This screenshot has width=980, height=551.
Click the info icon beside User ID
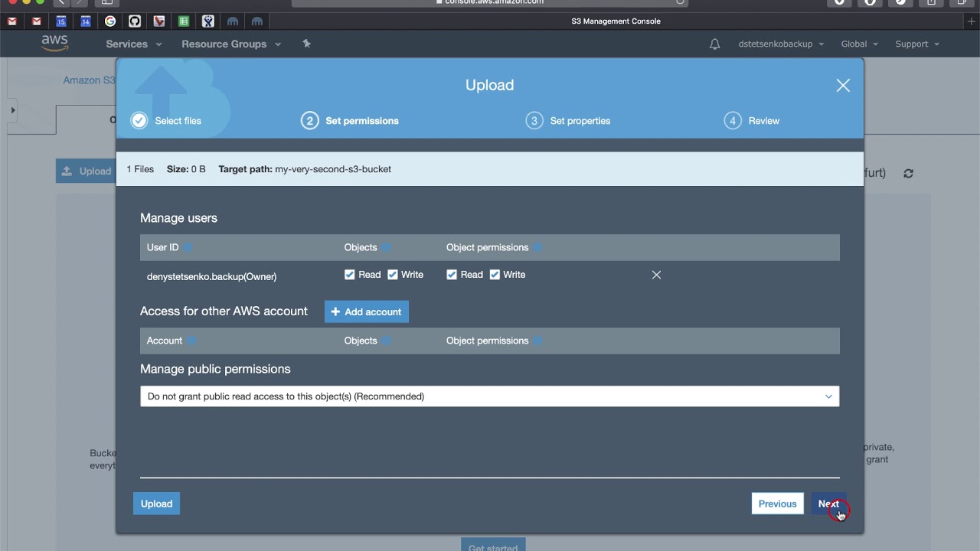[188, 247]
